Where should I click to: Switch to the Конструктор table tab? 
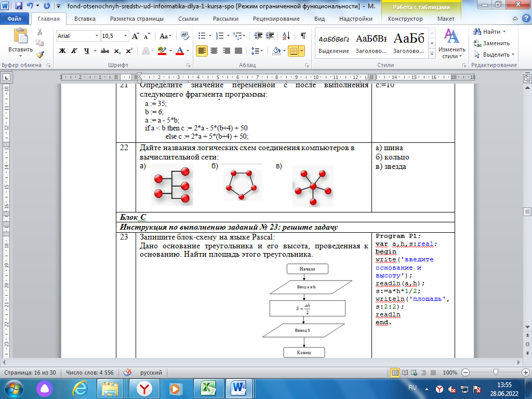[x=405, y=19]
